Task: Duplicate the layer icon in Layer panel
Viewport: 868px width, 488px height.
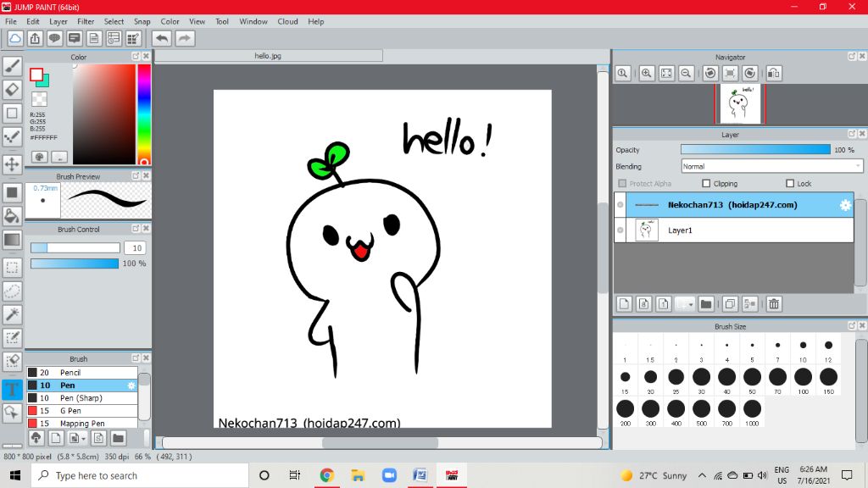Action: pos(730,304)
